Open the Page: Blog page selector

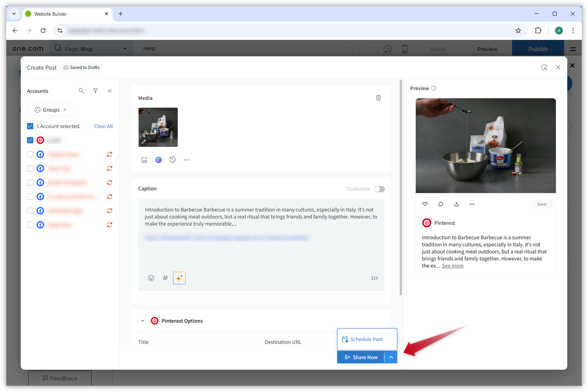(91, 49)
